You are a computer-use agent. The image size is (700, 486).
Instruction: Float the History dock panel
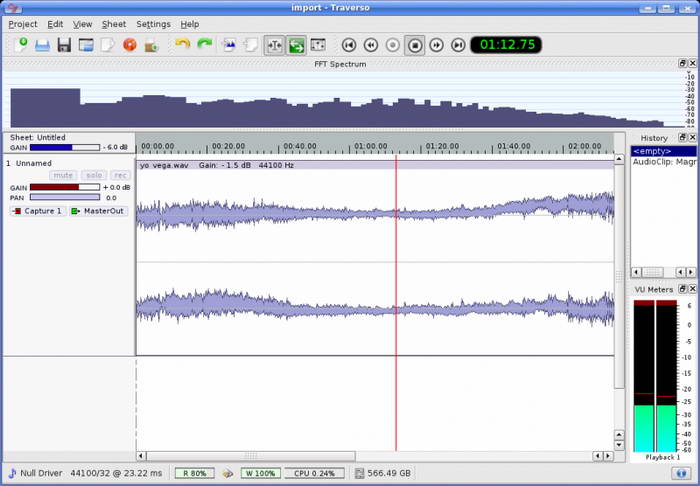pyautogui.click(x=683, y=137)
